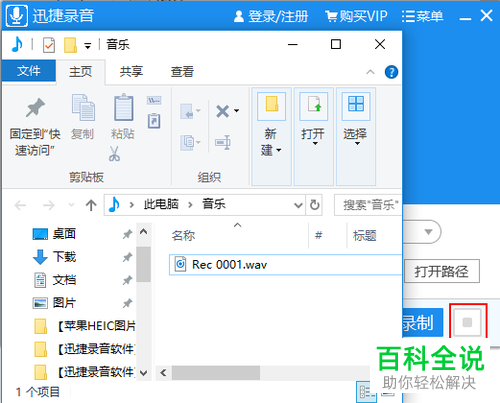
Task: Open the 菜单 menu in recorder
Action: coord(422,16)
